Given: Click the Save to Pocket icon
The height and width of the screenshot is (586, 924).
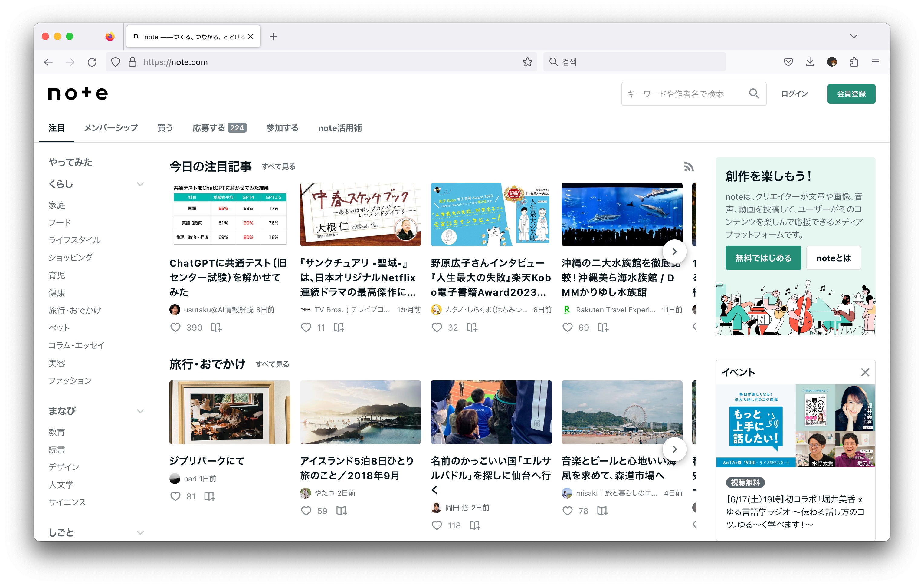Looking at the screenshot, I should 788,62.
